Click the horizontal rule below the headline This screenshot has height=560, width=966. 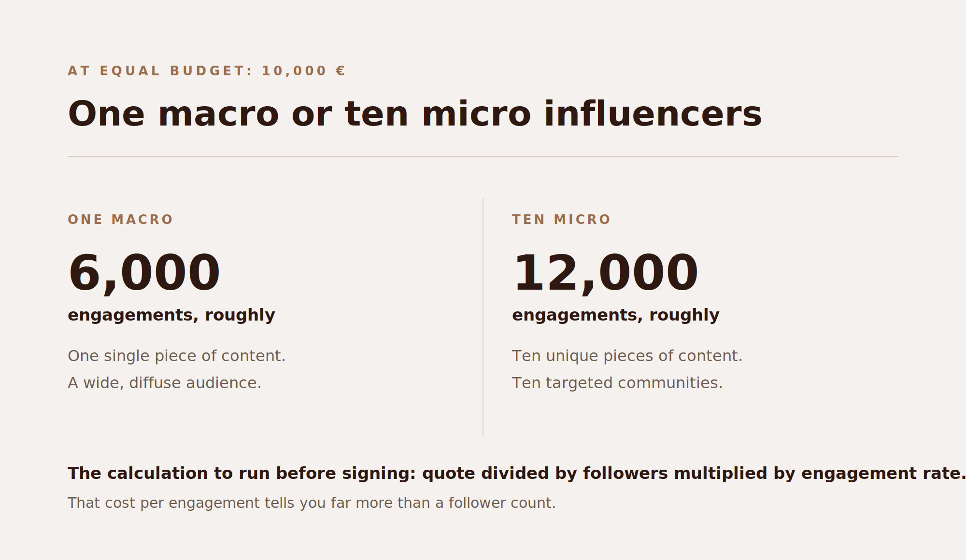pos(483,156)
